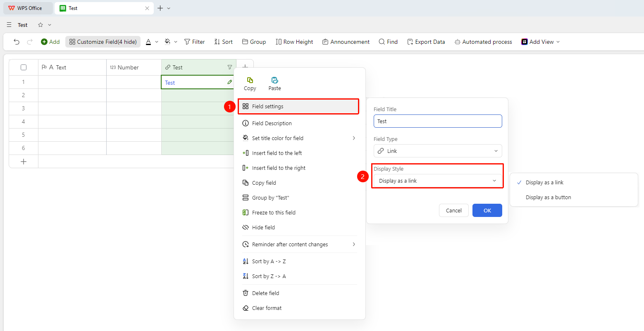The image size is (644, 331).
Task: Click the edit pencil icon in Test cell
Action: click(x=230, y=82)
